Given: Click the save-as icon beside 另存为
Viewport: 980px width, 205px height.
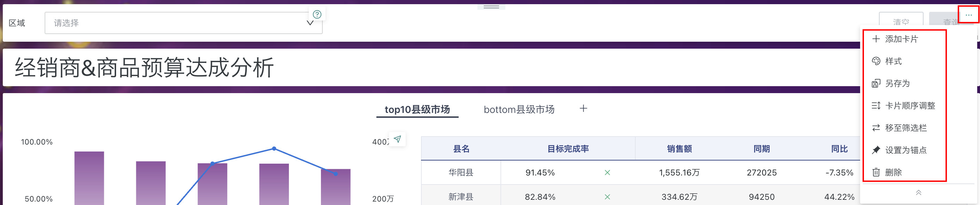Looking at the screenshot, I should (x=876, y=83).
